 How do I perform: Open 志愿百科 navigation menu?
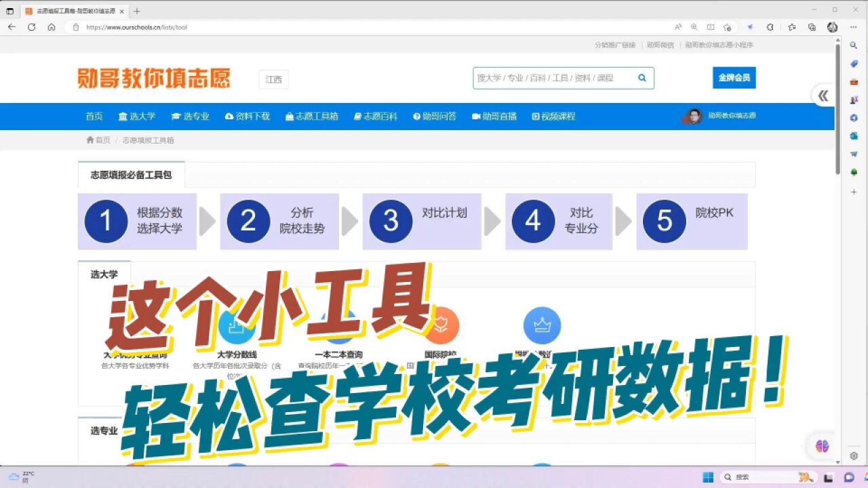click(376, 117)
